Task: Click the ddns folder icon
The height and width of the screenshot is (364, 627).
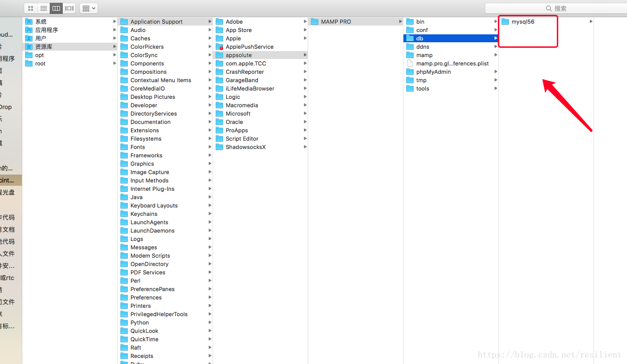Action: point(410,47)
